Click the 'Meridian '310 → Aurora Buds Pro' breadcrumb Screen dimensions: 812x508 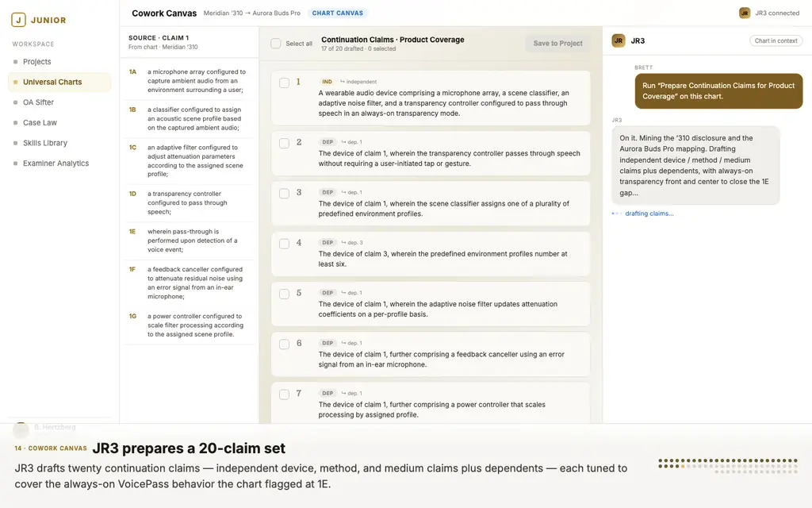[251, 13]
